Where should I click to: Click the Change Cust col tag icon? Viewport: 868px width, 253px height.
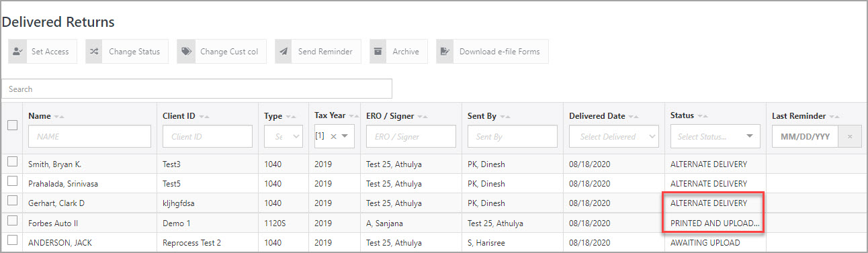click(x=186, y=52)
